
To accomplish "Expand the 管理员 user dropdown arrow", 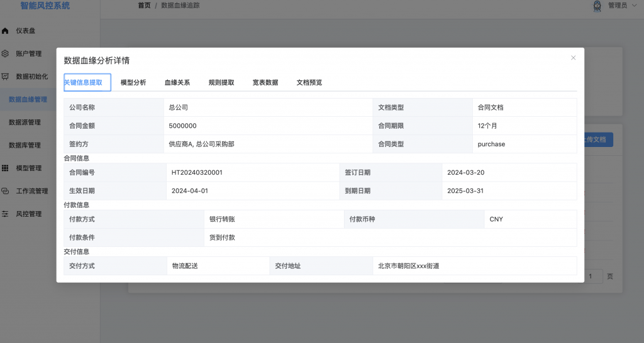I will coord(635,5).
